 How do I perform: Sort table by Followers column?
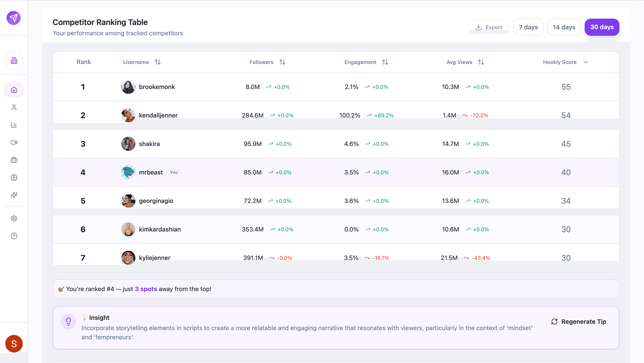coord(282,62)
